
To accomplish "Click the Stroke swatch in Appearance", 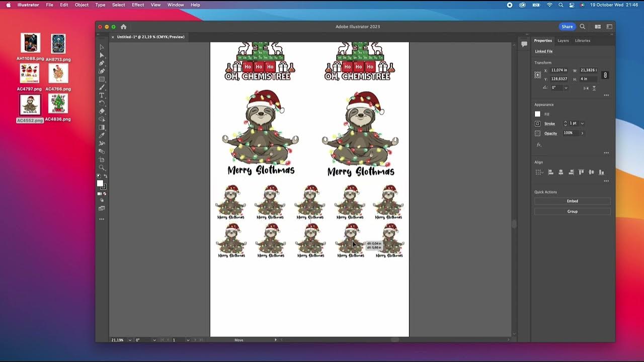I will (537, 124).
